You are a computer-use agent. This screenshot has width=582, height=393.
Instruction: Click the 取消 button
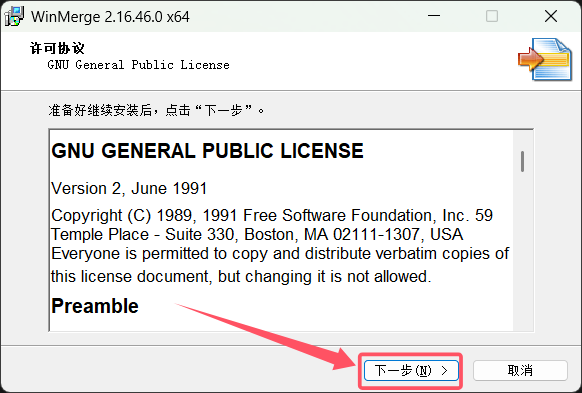click(520, 370)
